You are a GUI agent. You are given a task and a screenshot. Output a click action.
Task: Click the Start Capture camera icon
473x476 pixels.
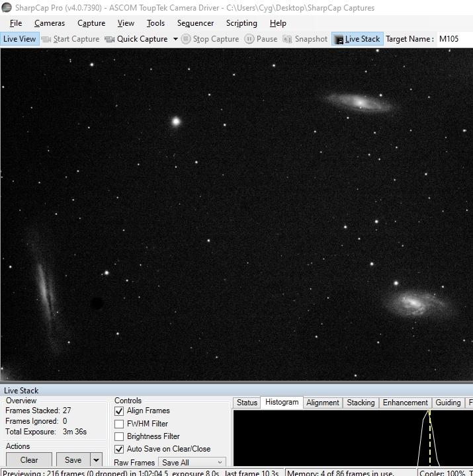pos(46,39)
